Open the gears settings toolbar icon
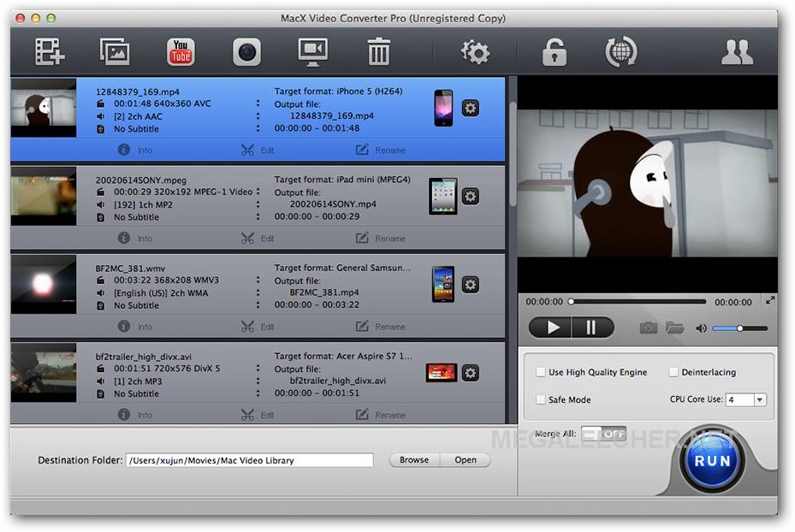This screenshot has height=532, width=795. point(475,52)
